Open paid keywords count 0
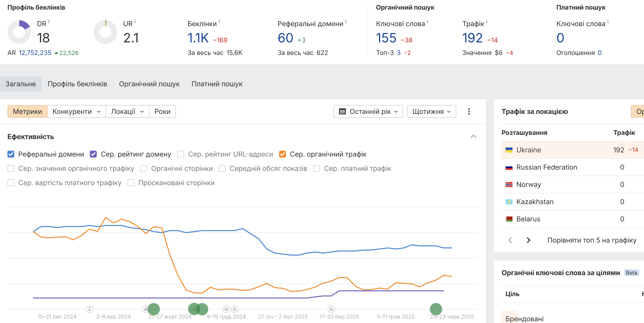This screenshot has width=644, height=323. [x=560, y=38]
